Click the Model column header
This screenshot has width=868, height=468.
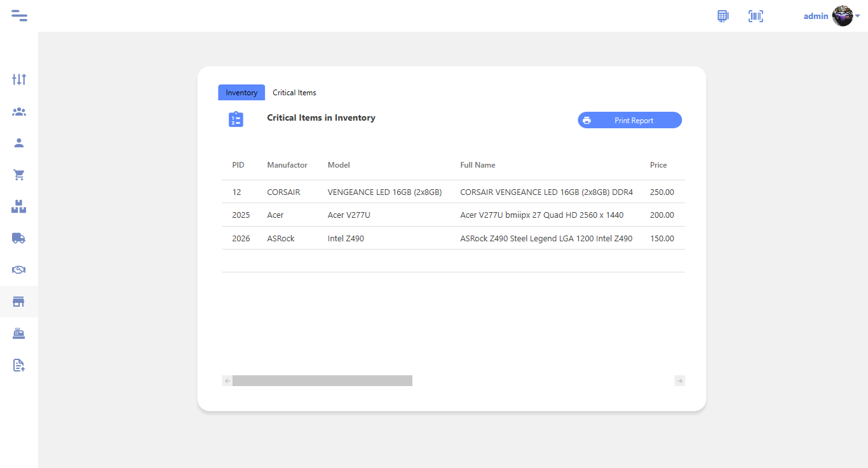point(339,165)
